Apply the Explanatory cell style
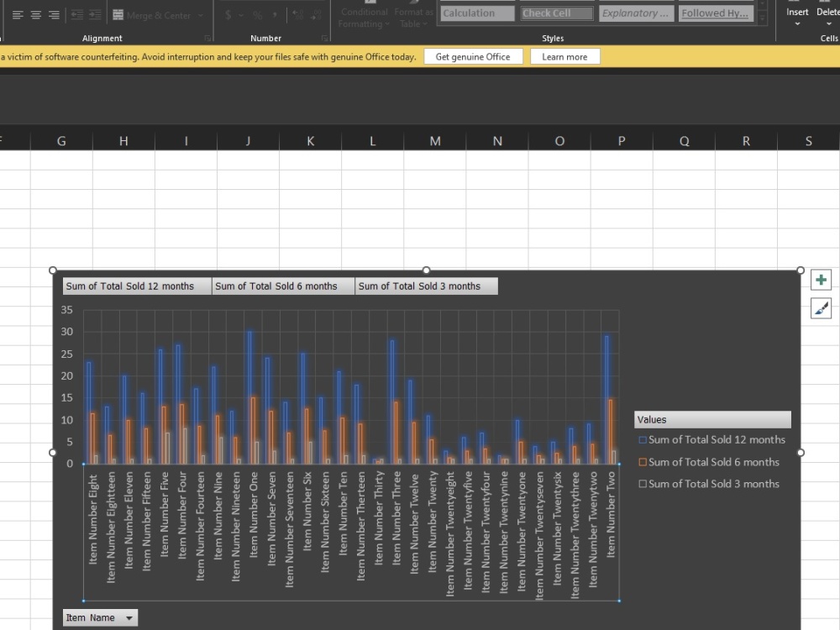The width and height of the screenshot is (840, 630). point(636,13)
